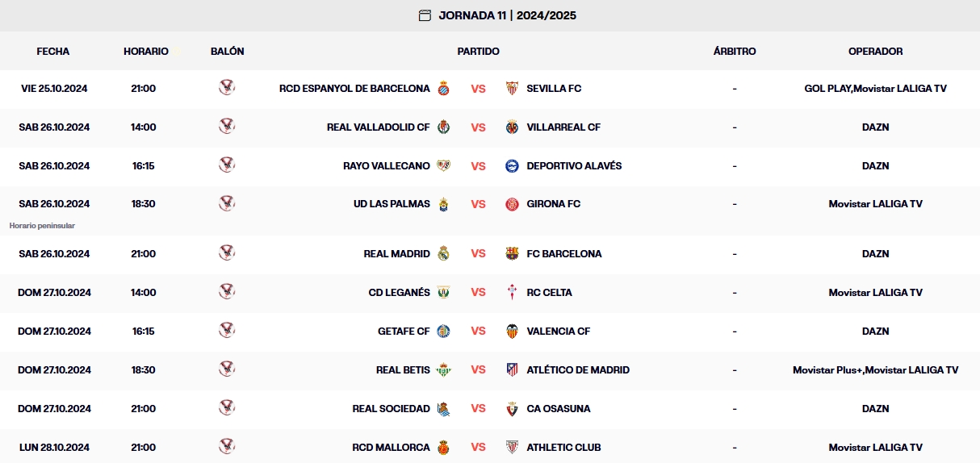
Task: Open the UD Las Palmas team link
Action: (392, 204)
